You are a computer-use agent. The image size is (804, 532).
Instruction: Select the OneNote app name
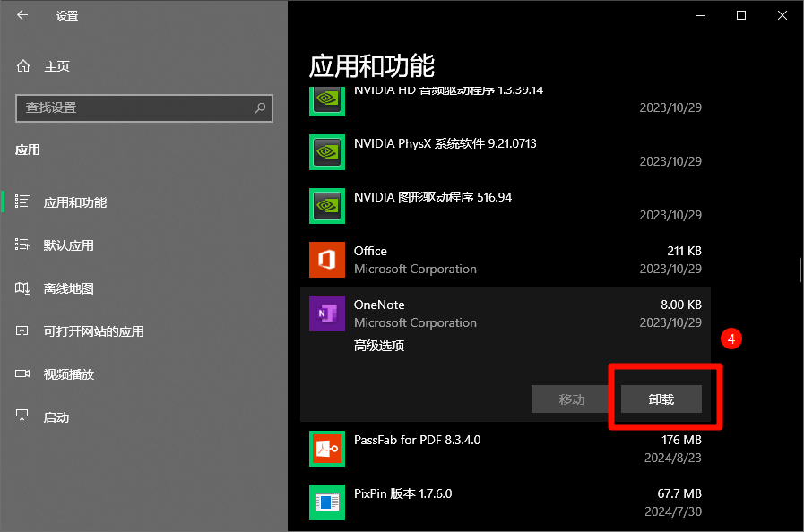pyautogui.click(x=379, y=305)
